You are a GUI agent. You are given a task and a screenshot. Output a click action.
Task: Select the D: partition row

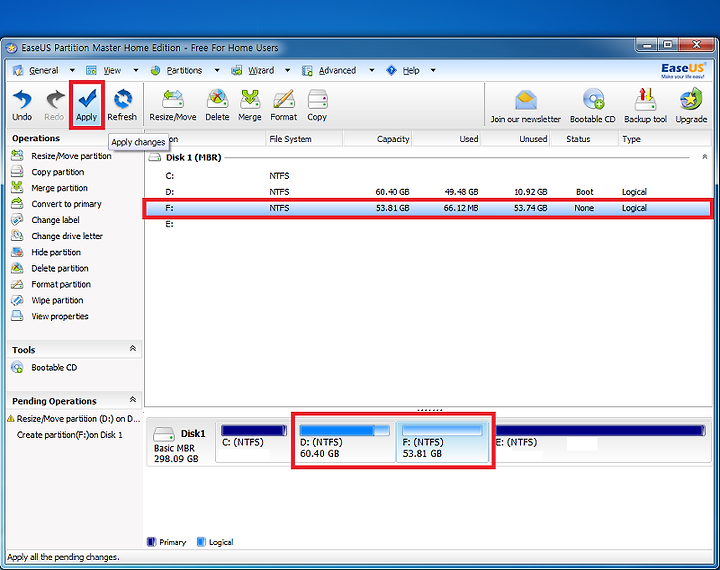click(x=427, y=192)
